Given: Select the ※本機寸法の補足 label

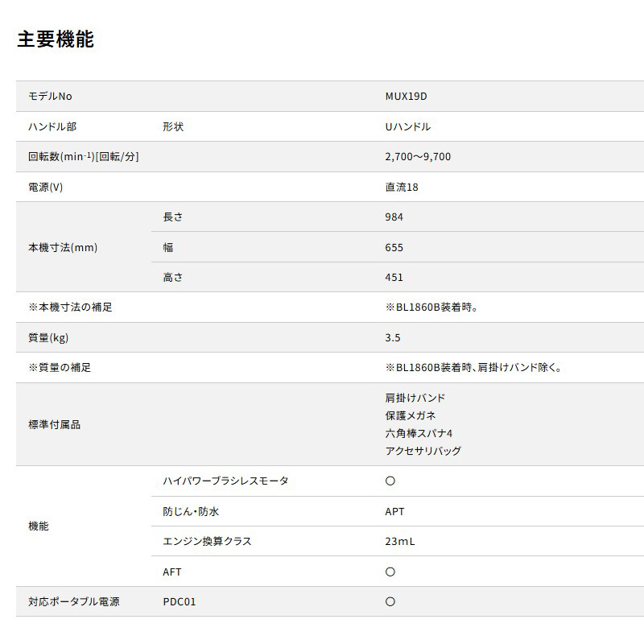Looking at the screenshot, I should [70, 308].
